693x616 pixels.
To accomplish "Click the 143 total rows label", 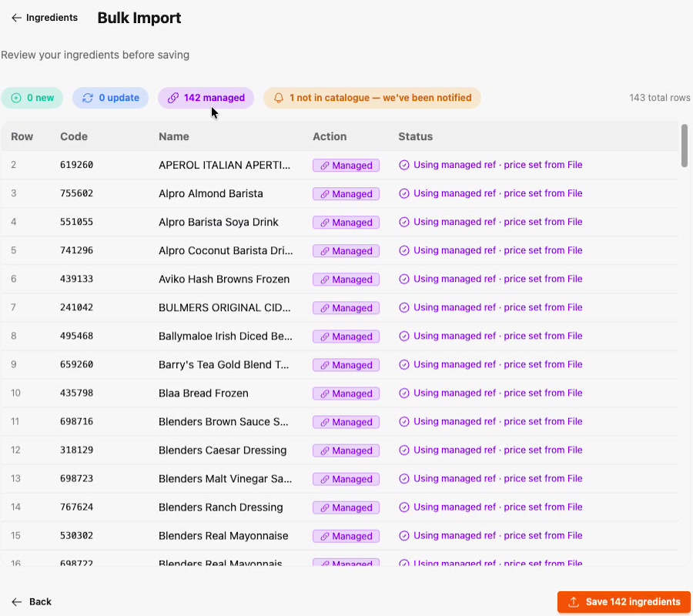I will point(659,98).
